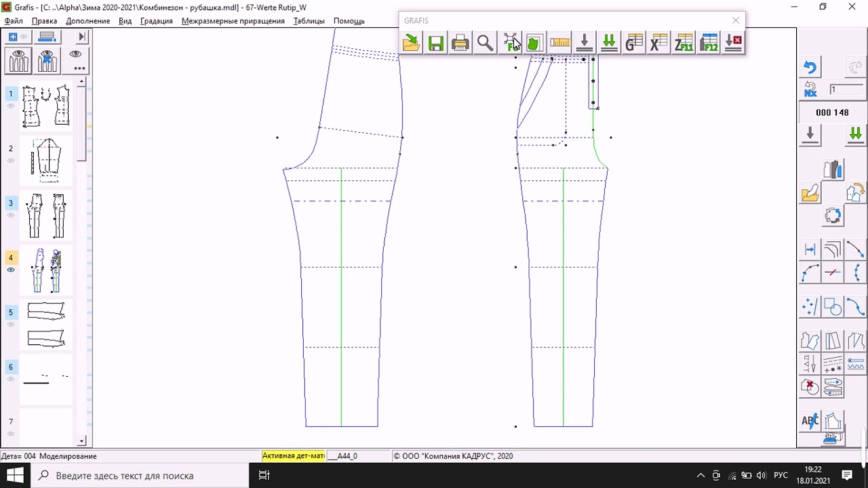Screen dimensions: 868x488
Task: Click the circular refresh arrows icon
Action: [833, 216]
